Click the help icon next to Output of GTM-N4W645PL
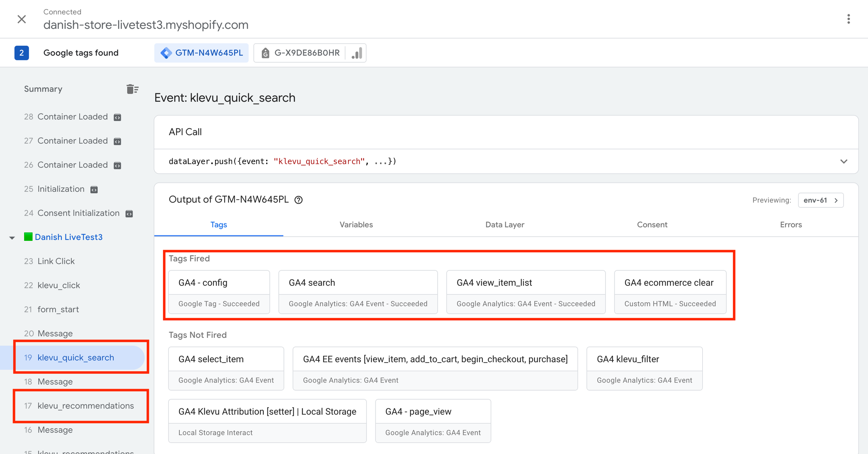This screenshot has height=454, width=868. [x=298, y=200]
